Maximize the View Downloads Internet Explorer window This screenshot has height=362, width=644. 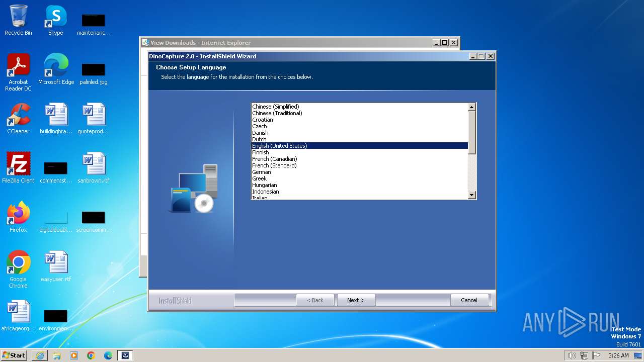point(445,43)
